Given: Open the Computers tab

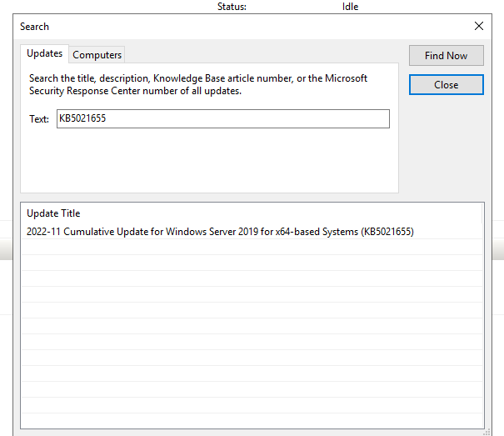Looking at the screenshot, I should 97,55.
